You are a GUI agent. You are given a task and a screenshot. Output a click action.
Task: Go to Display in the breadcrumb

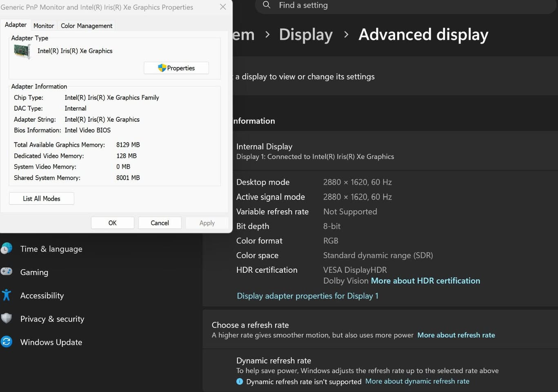coord(306,35)
